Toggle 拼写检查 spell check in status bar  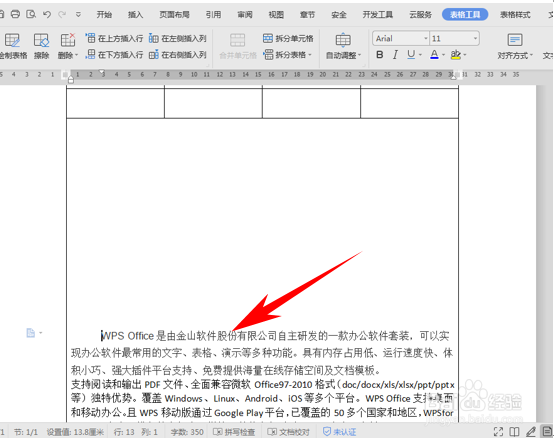tap(234, 432)
